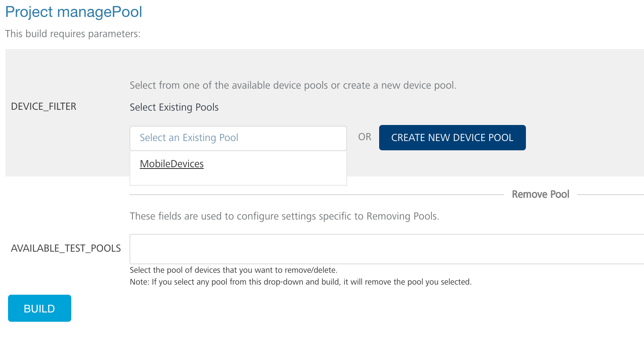Click the empty space below MobileDevices option
This screenshot has width=644, height=361.
(x=238, y=178)
